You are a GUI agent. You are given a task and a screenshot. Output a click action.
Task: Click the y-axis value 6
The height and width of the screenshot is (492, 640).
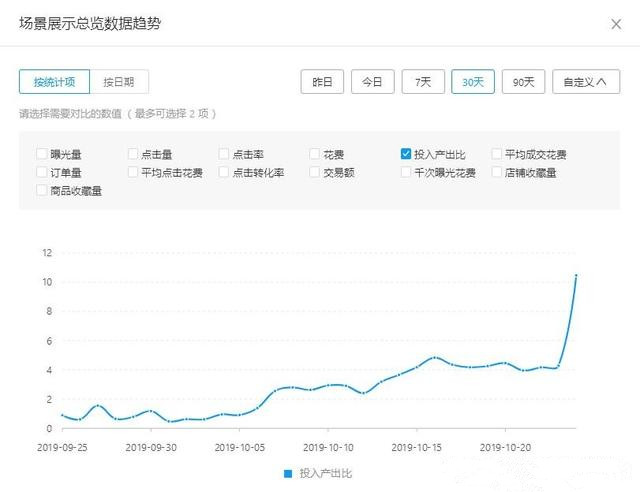49,341
